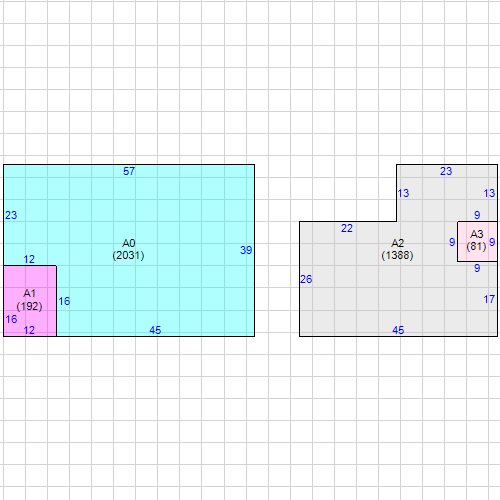
Task: Click the 13 dimension on A2's upper-right edge
Action: pyautogui.click(x=489, y=193)
